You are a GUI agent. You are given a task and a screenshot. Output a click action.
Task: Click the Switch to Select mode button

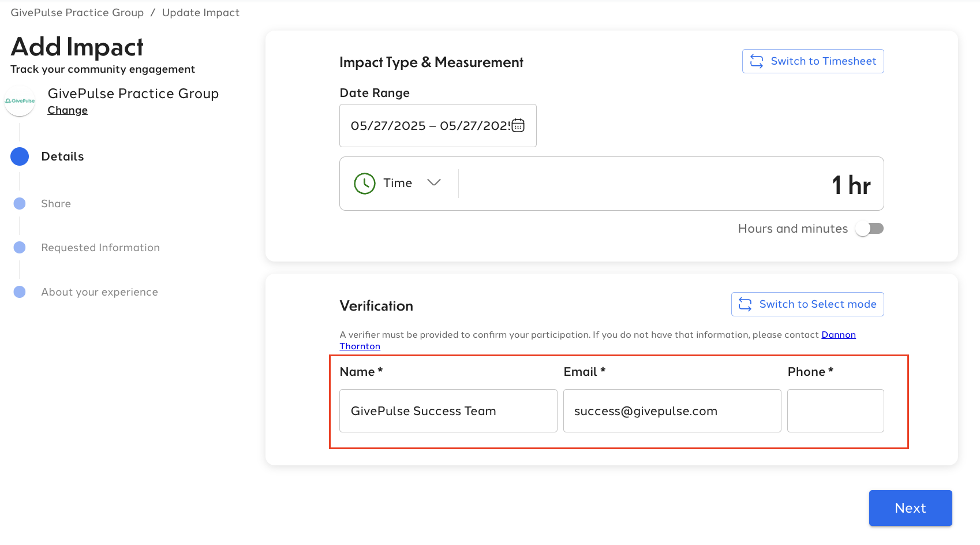[x=807, y=304]
